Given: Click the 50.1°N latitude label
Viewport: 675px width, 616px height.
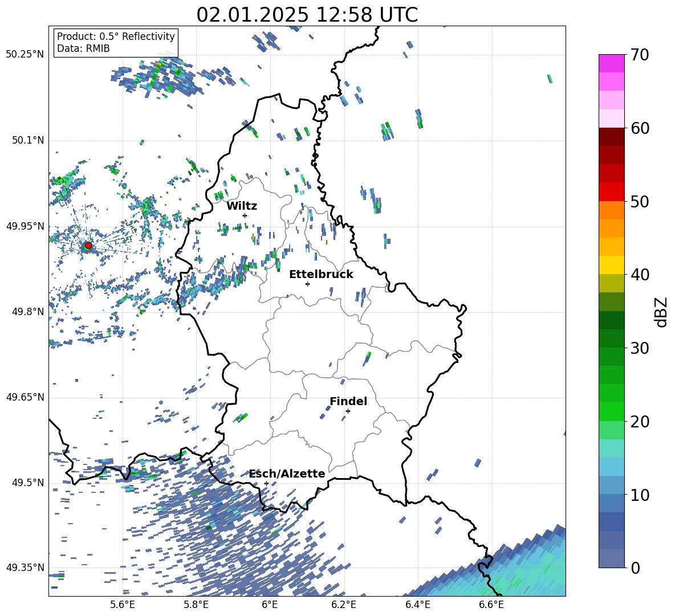Looking at the screenshot, I should point(28,140).
